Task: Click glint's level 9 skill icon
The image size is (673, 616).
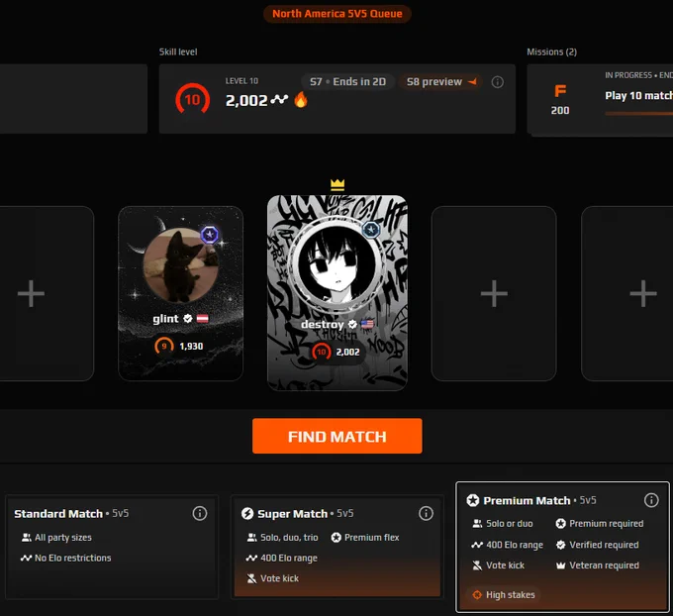Action: 164,347
